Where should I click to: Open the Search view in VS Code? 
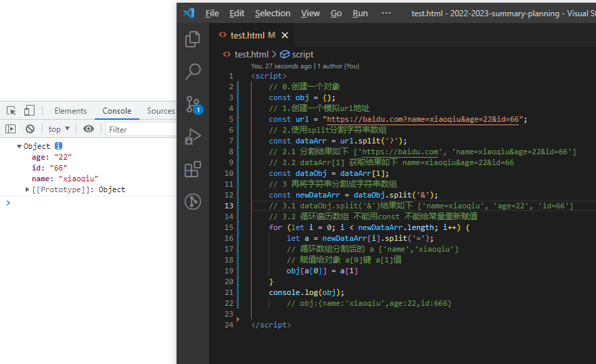[x=193, y=71]
